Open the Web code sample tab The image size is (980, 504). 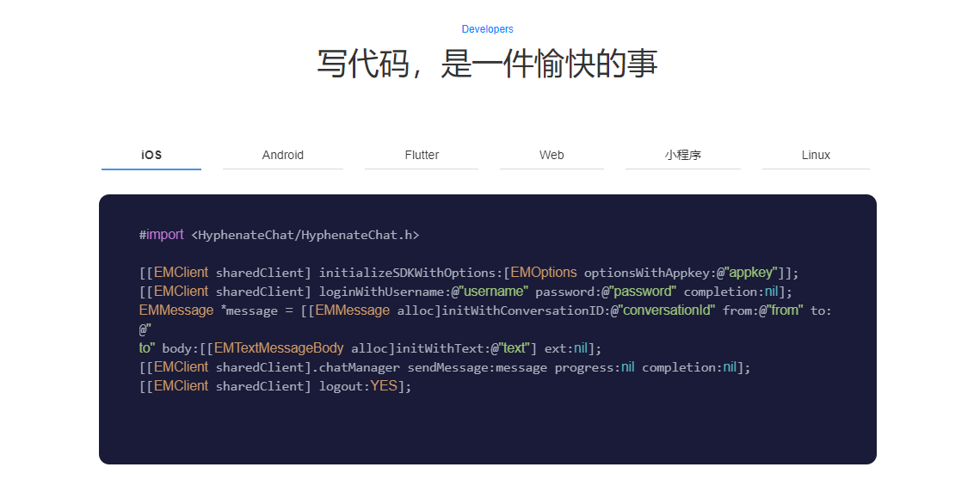pos(552,155)
